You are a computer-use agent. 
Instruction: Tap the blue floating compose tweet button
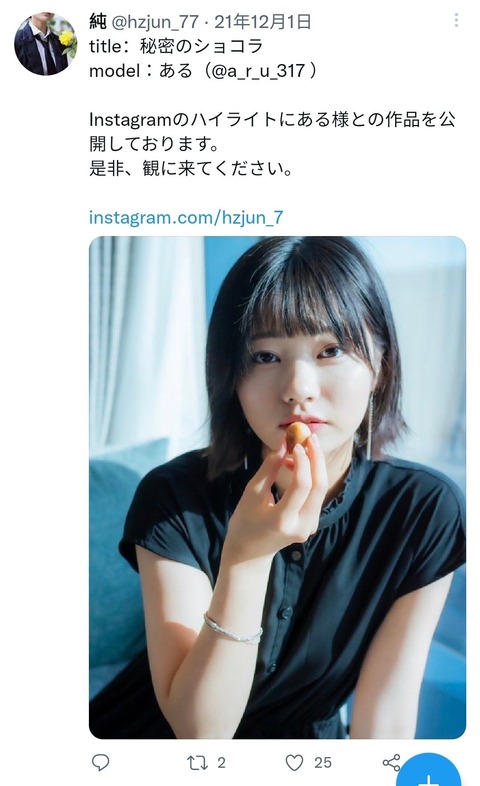[430, 772]
